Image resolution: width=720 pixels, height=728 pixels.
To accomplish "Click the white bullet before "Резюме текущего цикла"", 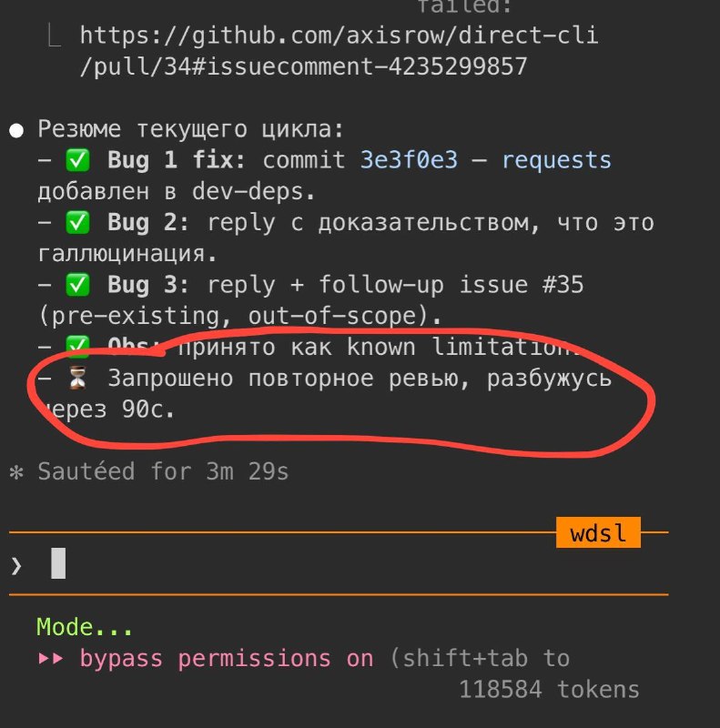I will point(16,129).
